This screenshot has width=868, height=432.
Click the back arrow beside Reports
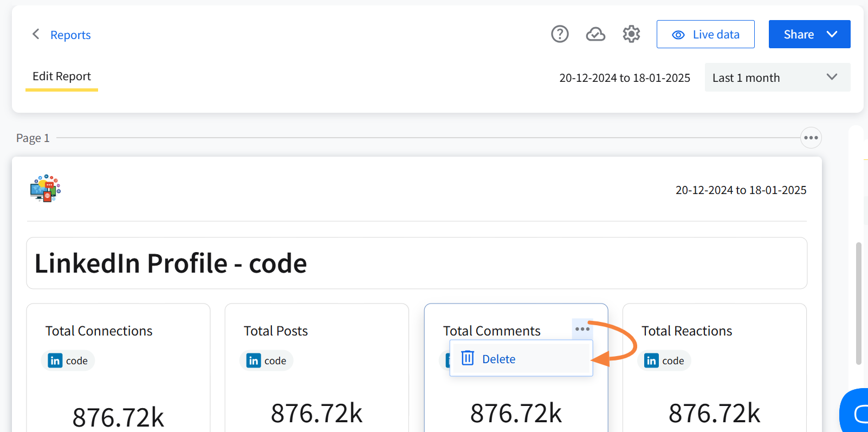36,34
